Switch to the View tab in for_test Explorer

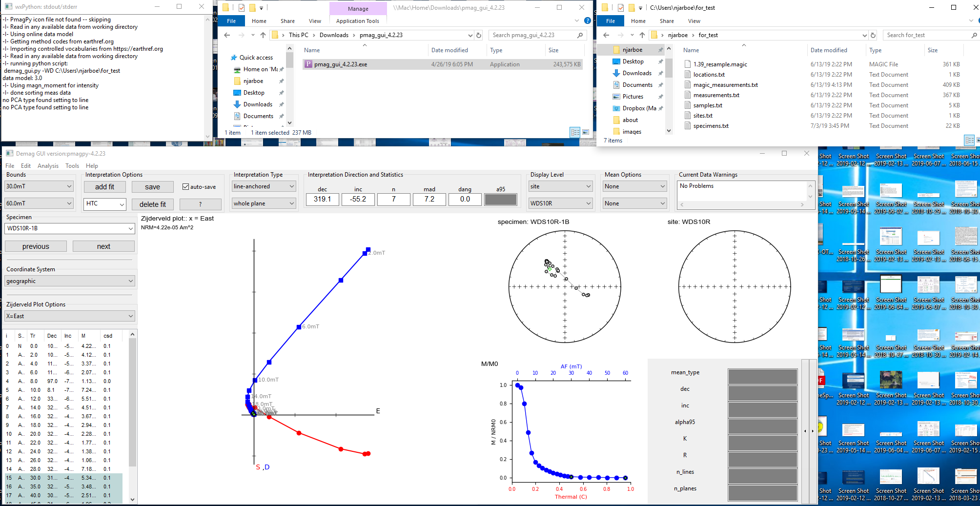coord(694,21)
